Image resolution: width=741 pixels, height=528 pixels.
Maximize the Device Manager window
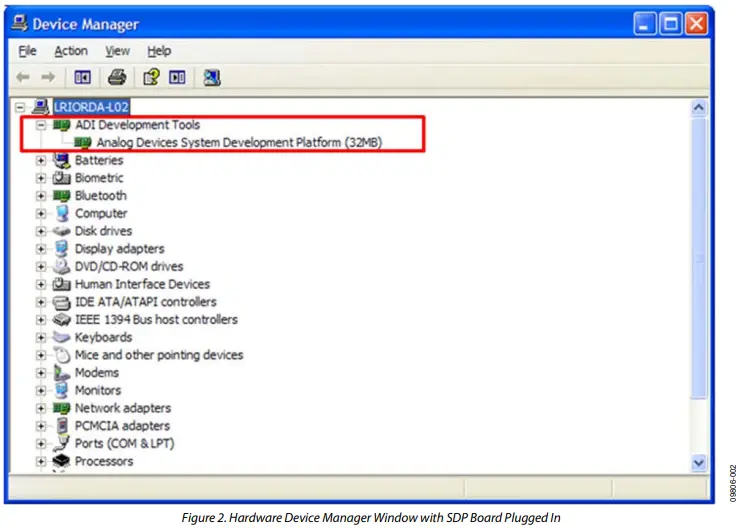(671, 23)
